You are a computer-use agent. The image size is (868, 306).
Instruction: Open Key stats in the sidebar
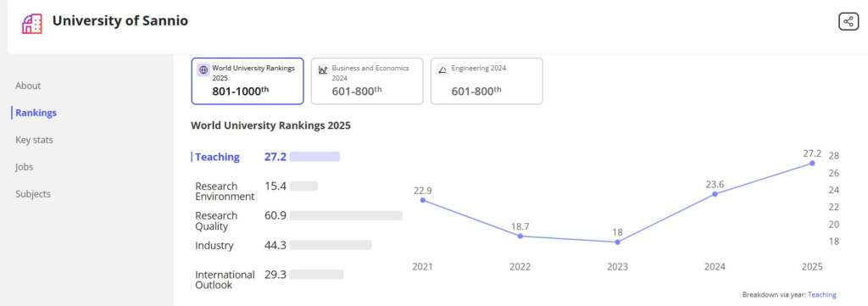34,140
